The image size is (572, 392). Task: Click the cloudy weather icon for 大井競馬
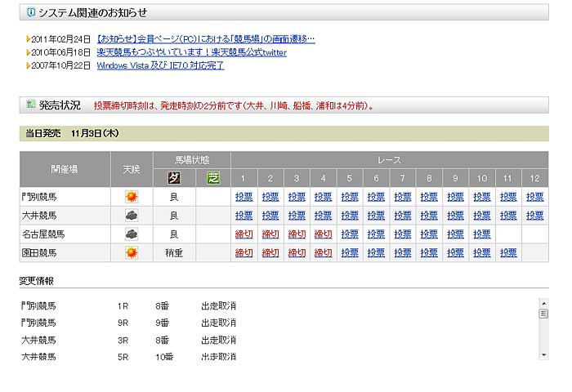[131, 216]
